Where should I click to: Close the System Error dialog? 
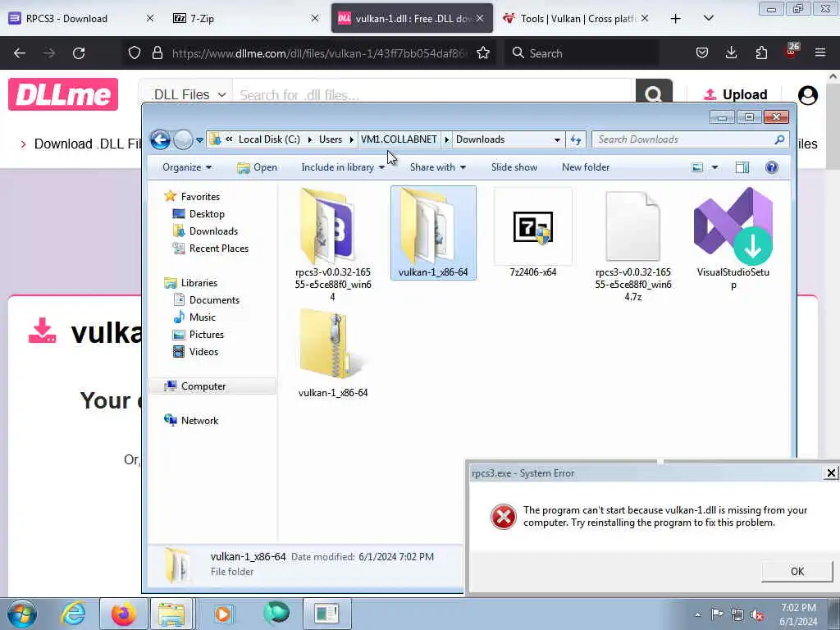(x=831, y=473)
